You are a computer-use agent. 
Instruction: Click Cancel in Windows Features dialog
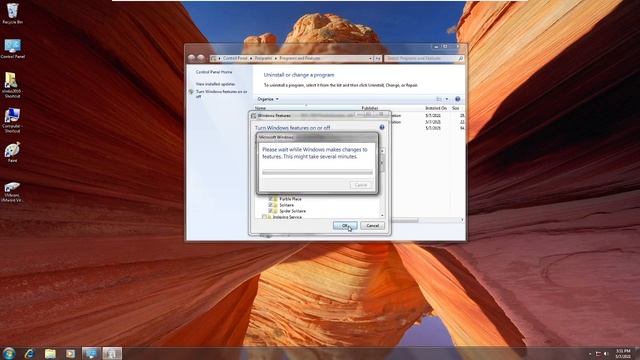pos(372,226)
